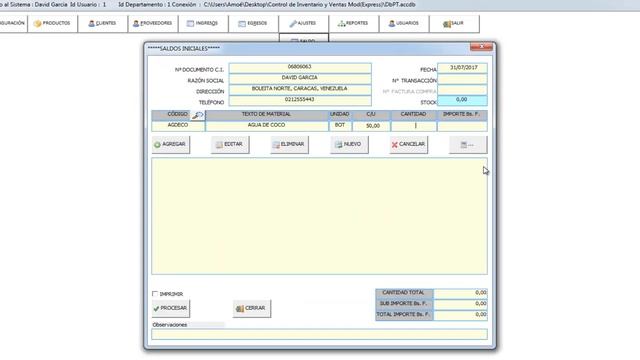Open the Reportes module
The height and width of the screenshot is (360, 640).
pos(354,24)
